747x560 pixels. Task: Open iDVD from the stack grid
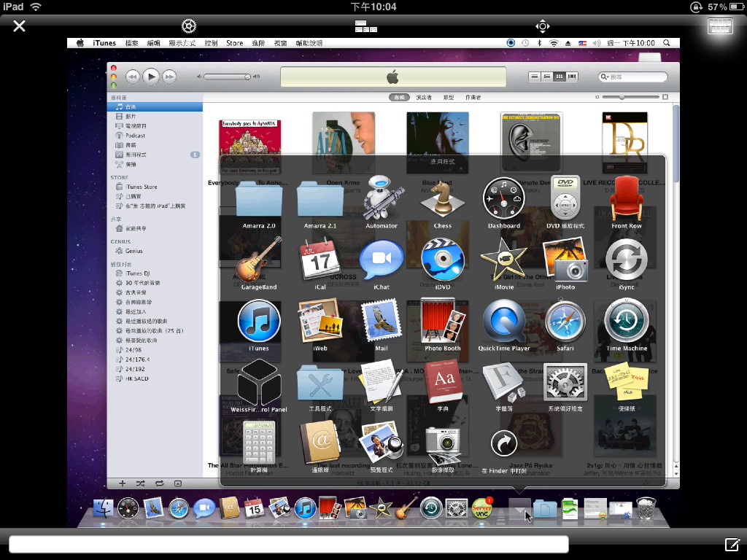pyautogui.click(x=443, y=260)
